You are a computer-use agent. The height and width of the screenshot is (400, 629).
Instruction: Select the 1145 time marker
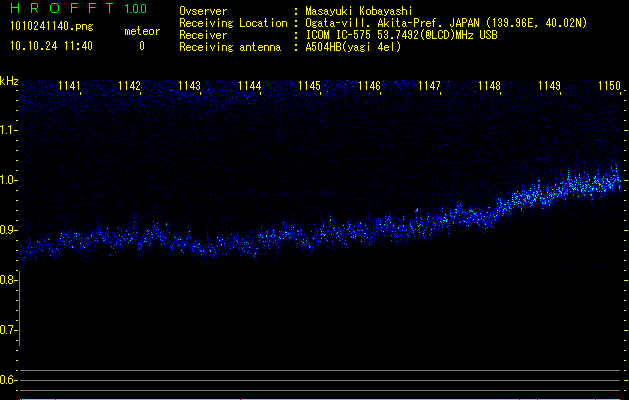[x=309, y=87]
